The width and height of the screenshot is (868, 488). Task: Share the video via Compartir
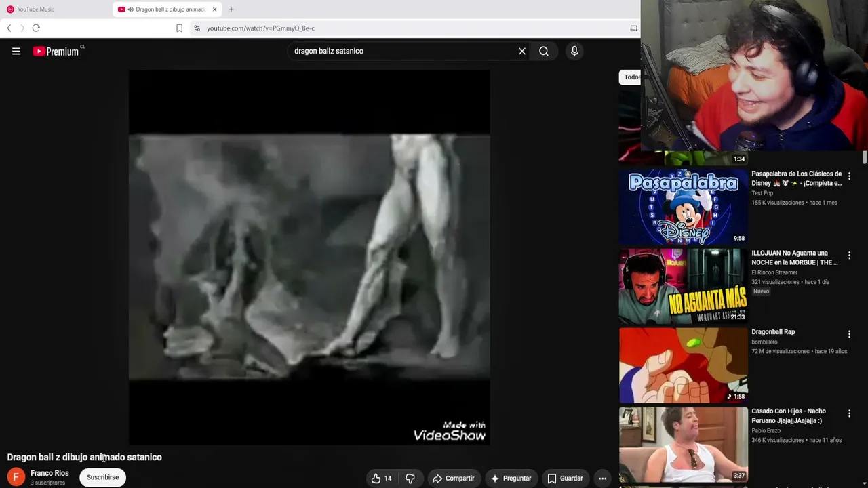[x=454, y=479]
